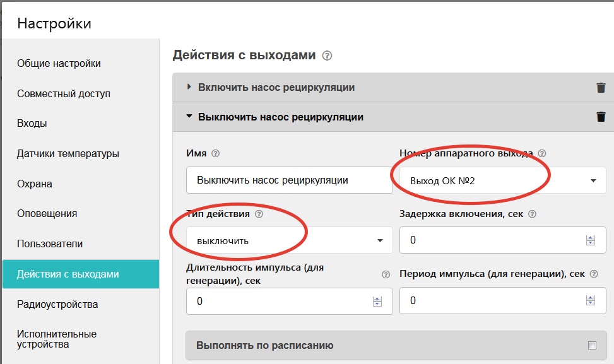Delete the 'Включить насос рециркуляции' action via trash icon

[x=601, y=88]
